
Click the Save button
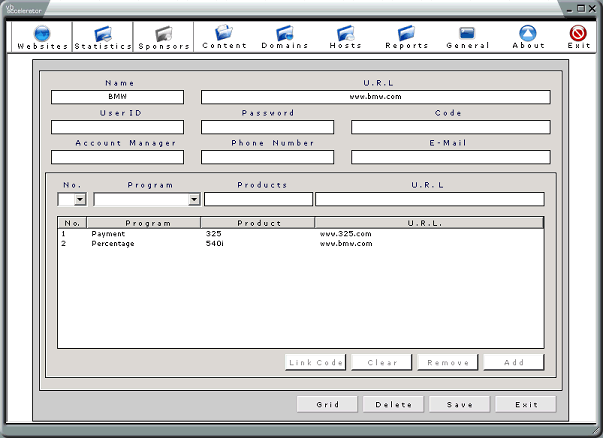(460, 404)
